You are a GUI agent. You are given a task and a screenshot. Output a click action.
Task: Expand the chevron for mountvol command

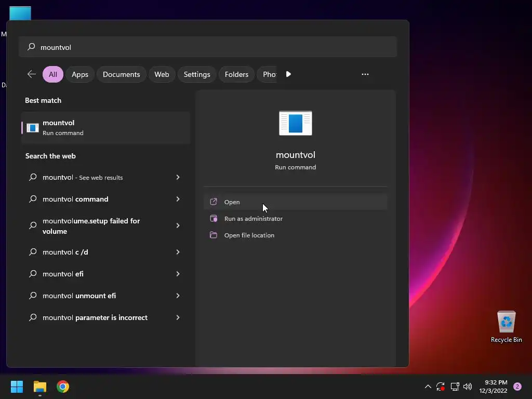pyautogui.click(x=178, y=199)
